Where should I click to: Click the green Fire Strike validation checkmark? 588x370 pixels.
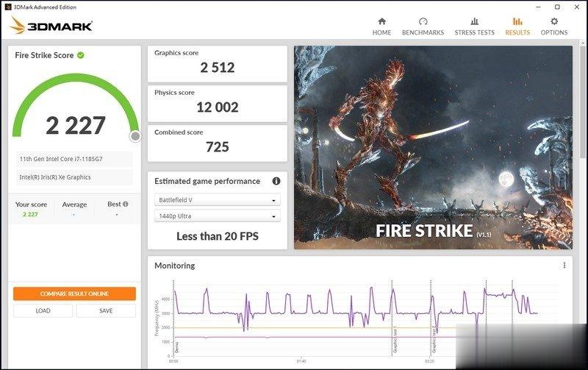pos(81,55)
